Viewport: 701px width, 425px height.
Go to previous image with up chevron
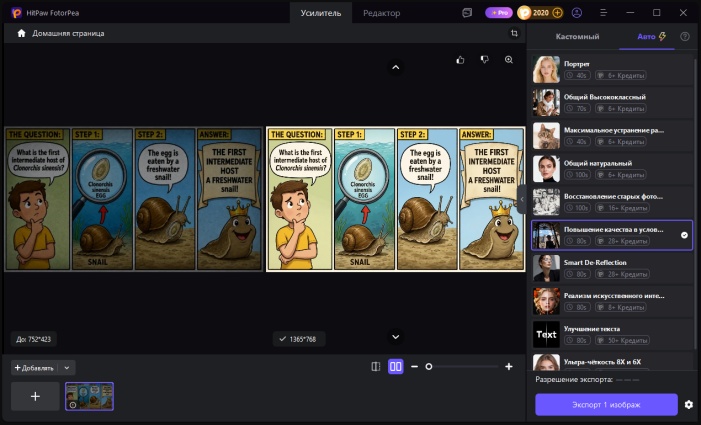396,67
